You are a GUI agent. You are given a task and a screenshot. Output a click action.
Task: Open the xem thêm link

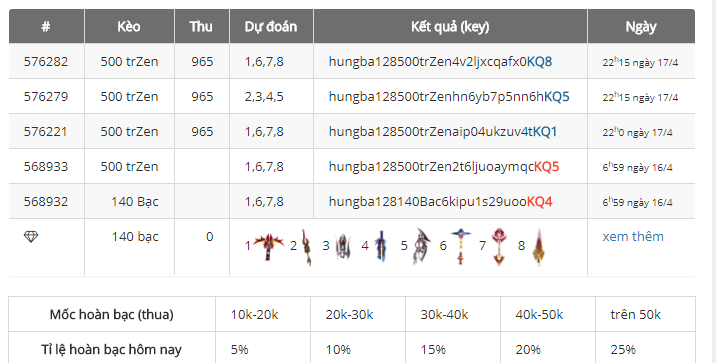point(633,237)
